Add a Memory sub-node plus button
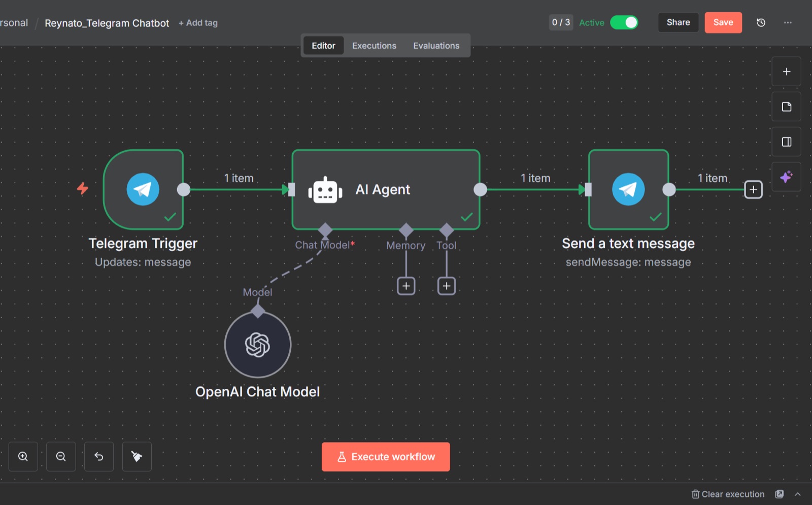The width and height of the screenshot is (812, 505). click(x=406, y=286)
